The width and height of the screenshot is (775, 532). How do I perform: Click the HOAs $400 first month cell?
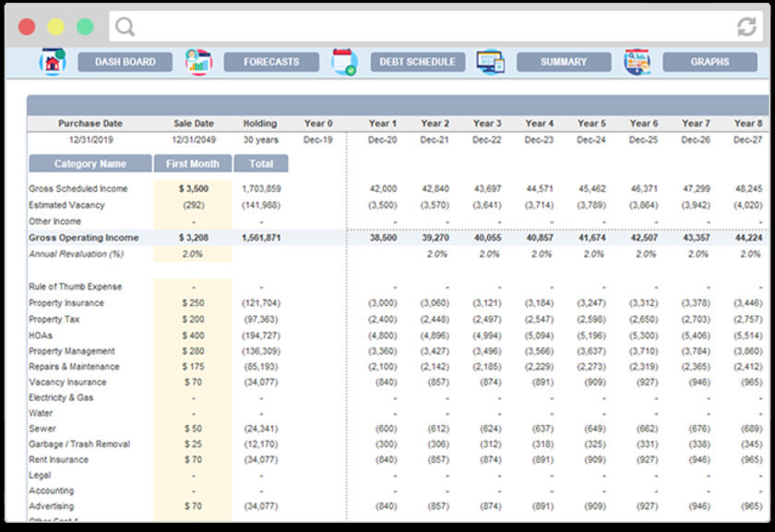click(193, 336)
